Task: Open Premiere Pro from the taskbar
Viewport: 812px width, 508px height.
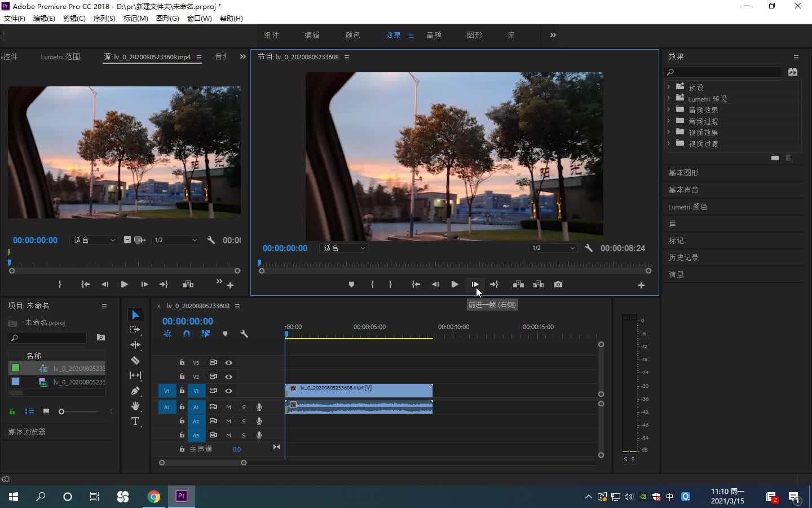Action: pos(182,496)
